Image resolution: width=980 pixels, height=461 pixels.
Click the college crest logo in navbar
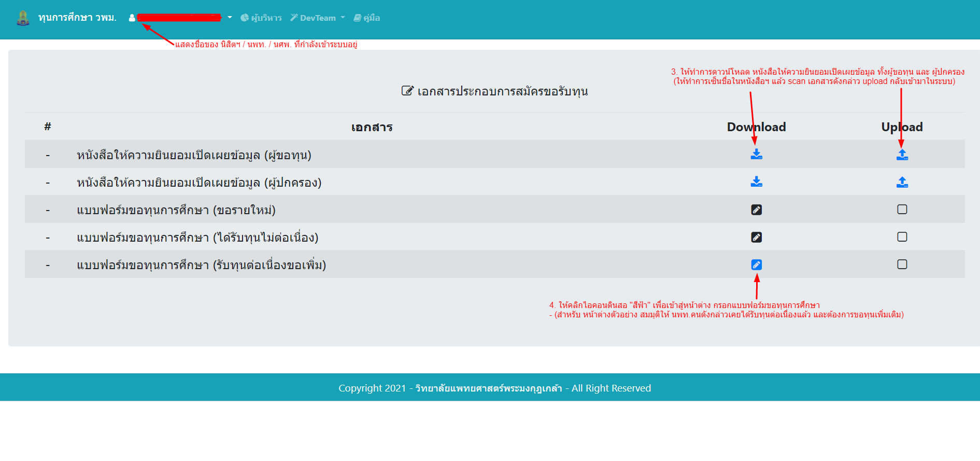pos(23,18)
